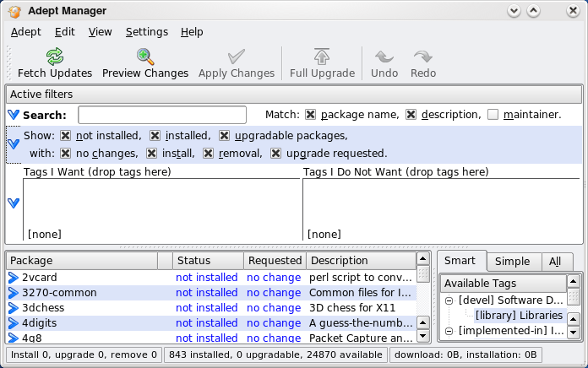588x368 pixels.
Task: Select the 3dchess package name
Action: click(x=43, y=308)
